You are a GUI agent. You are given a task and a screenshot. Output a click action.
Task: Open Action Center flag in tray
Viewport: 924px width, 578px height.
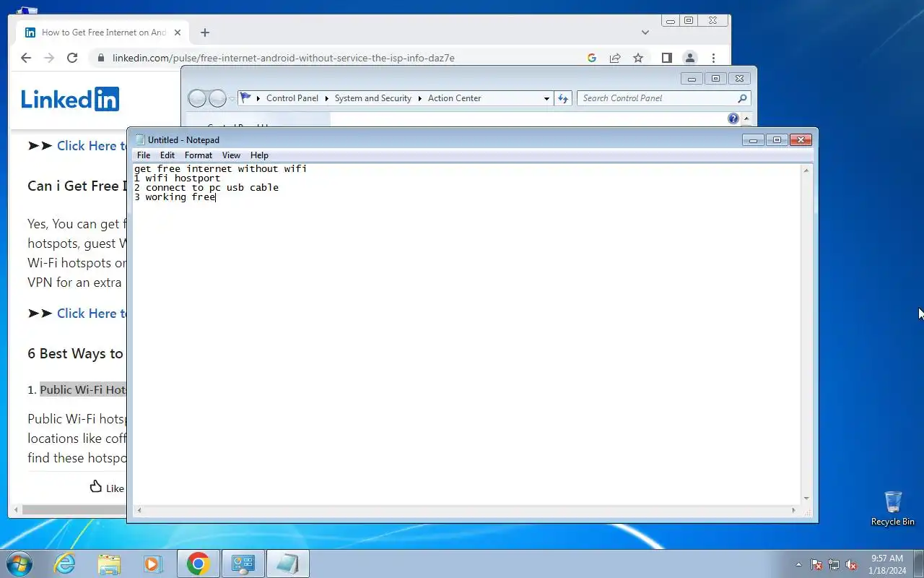tap(816, 564)
